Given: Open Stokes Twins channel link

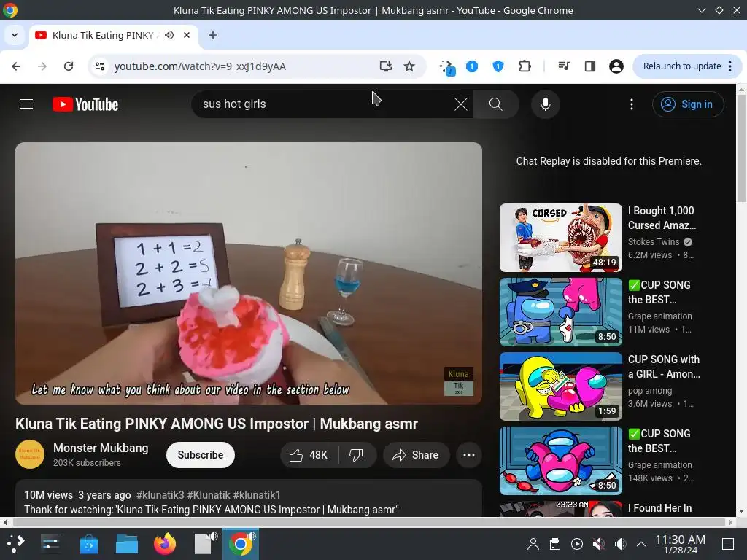Looking at the screenshot, I should (x=653, y=241).
